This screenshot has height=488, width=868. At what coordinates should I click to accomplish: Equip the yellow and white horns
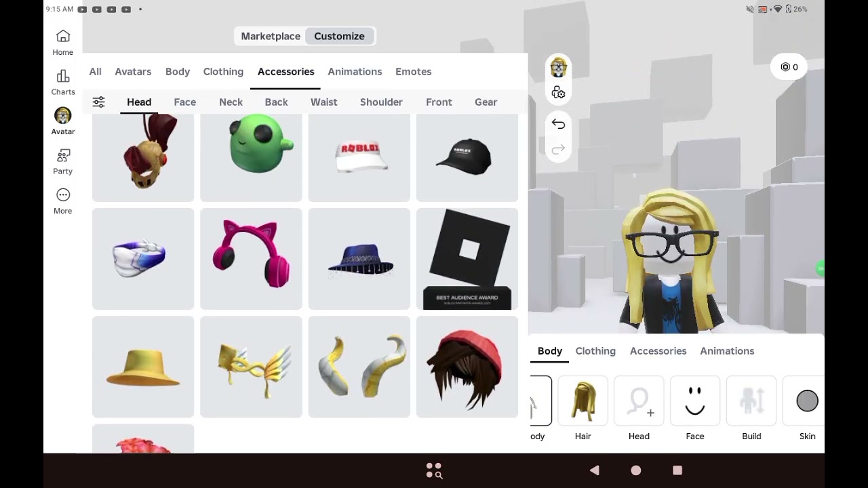tap(359, 367)
